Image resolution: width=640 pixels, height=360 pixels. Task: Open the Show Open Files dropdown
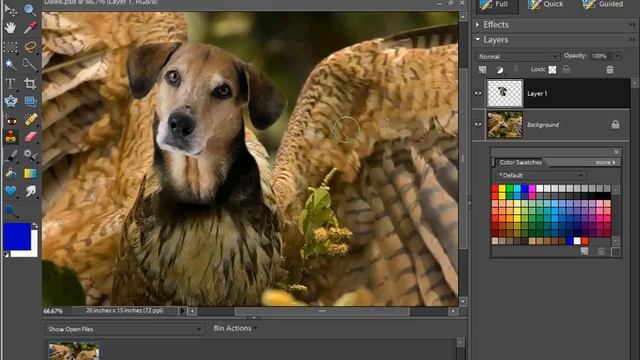tap(124, 329)
